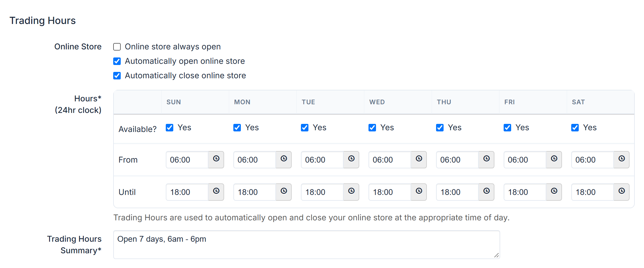Click the Monday Until time field

pos(255,192)
